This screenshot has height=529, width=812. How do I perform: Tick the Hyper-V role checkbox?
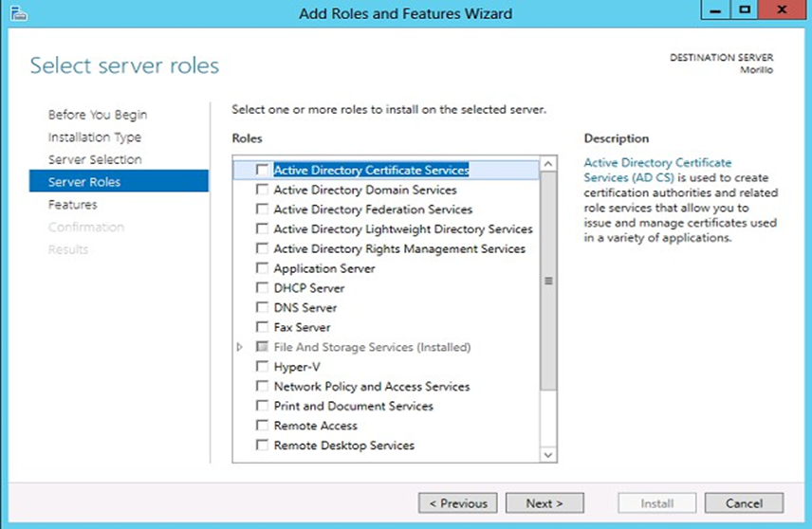263,367
